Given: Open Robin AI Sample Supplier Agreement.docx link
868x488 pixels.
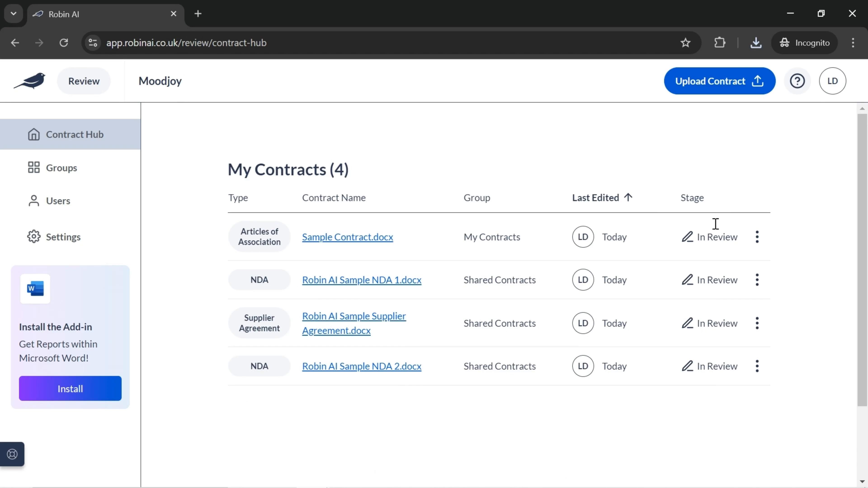Looking at the screenshot, I should coord(355,323).
